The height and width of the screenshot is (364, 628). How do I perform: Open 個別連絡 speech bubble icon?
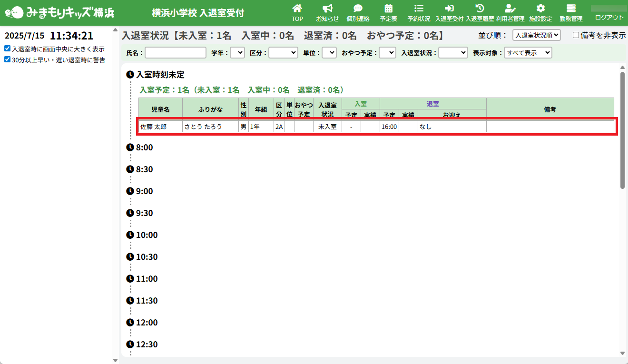tap(358, 9)
